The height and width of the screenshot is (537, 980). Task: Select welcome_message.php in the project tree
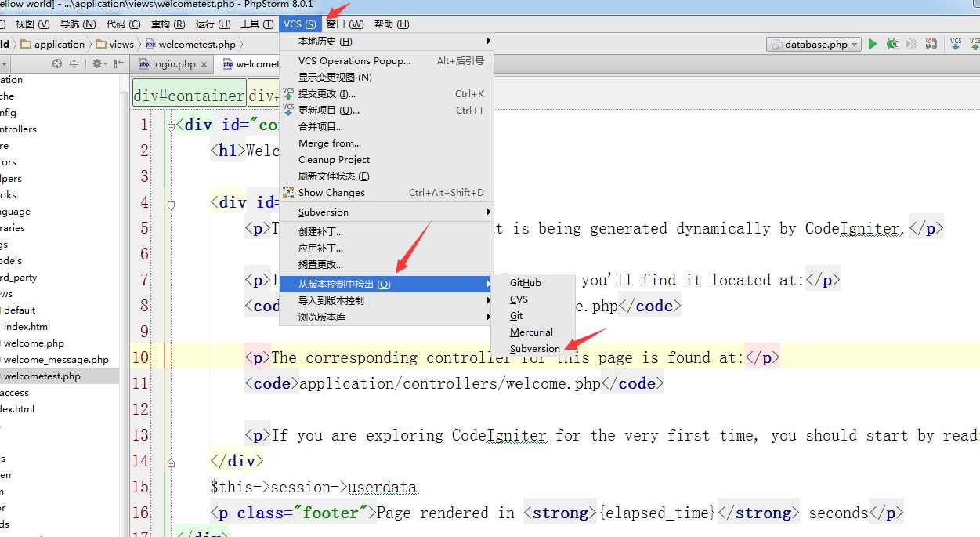pos(56,360)
